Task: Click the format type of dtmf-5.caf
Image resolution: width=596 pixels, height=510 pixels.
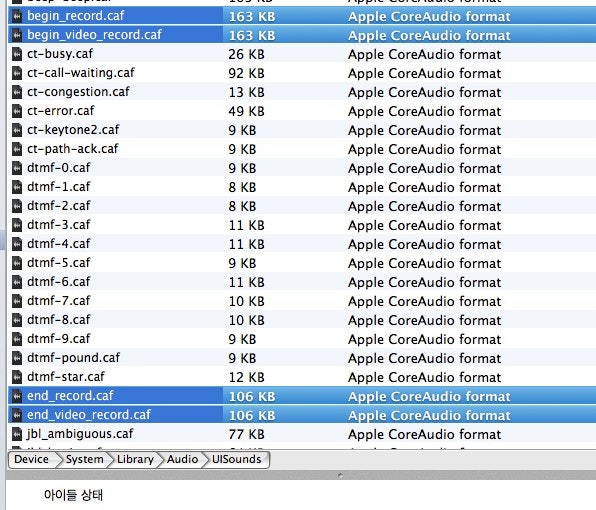Action: 425,263
